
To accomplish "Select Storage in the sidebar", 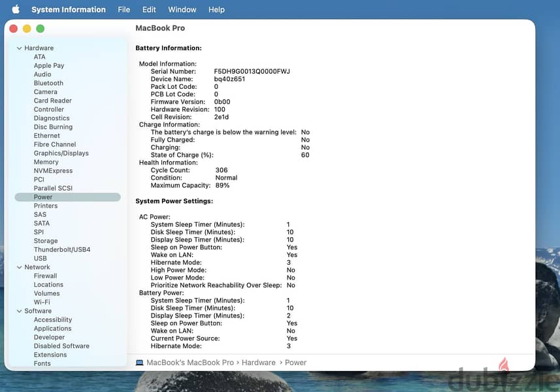I will pos(46,241).
